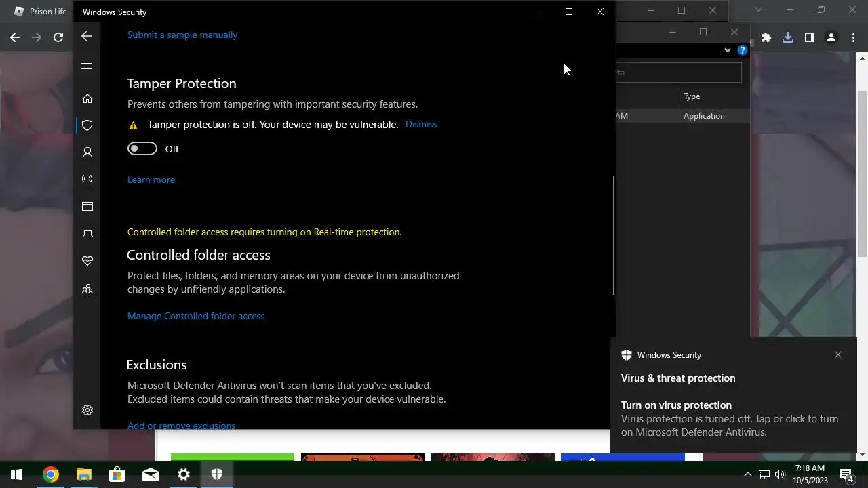This screenshot has height=488, width=868.
Task: Dismiss tamper protection warning
Action: (x=421, y=124)
